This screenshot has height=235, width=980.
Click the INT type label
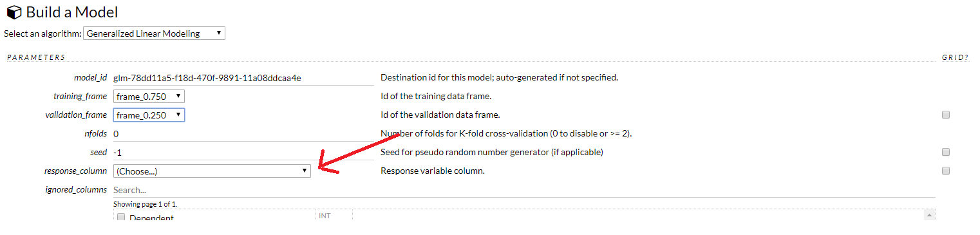[x=325, y=216]
